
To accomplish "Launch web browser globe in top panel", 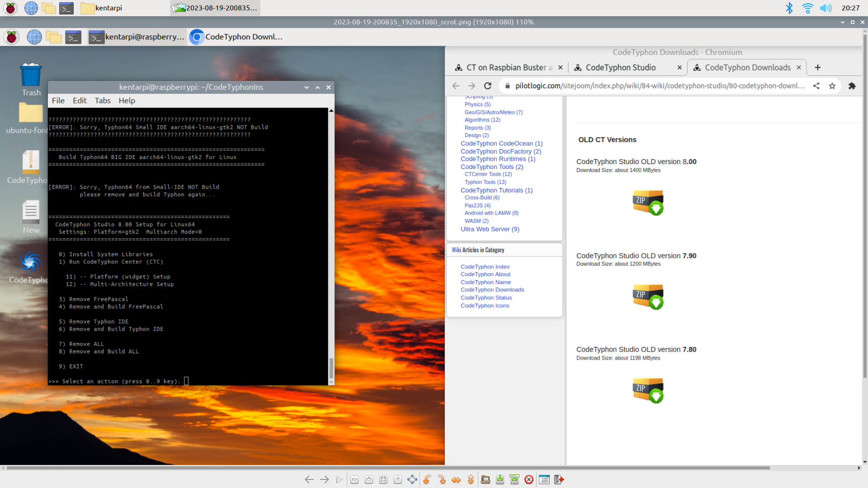I will [x=31, y=8].
